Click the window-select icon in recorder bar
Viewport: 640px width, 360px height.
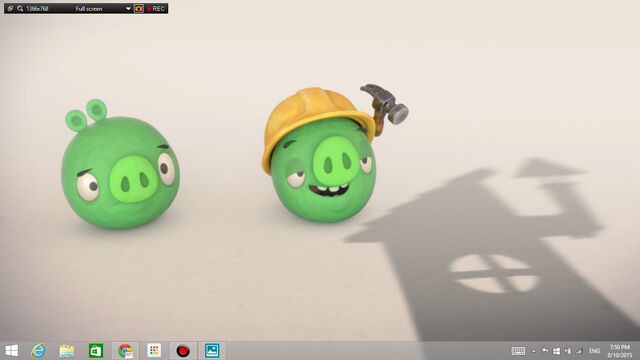(x=10, y=9)
